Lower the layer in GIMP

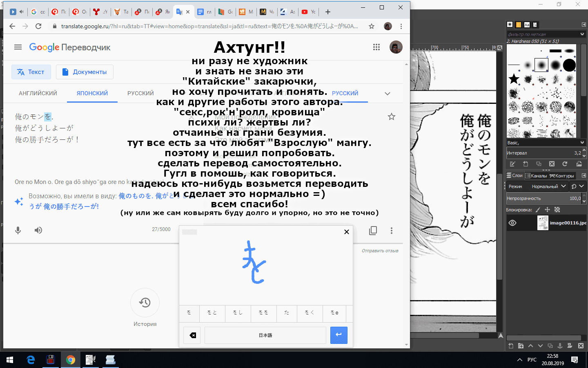540,346
